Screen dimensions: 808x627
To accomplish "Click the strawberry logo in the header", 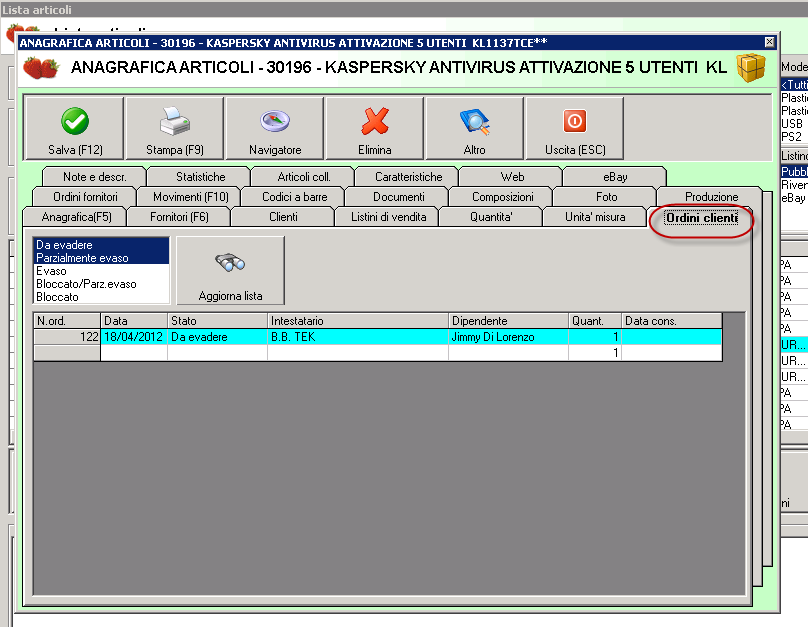I will tap(41, 68).
